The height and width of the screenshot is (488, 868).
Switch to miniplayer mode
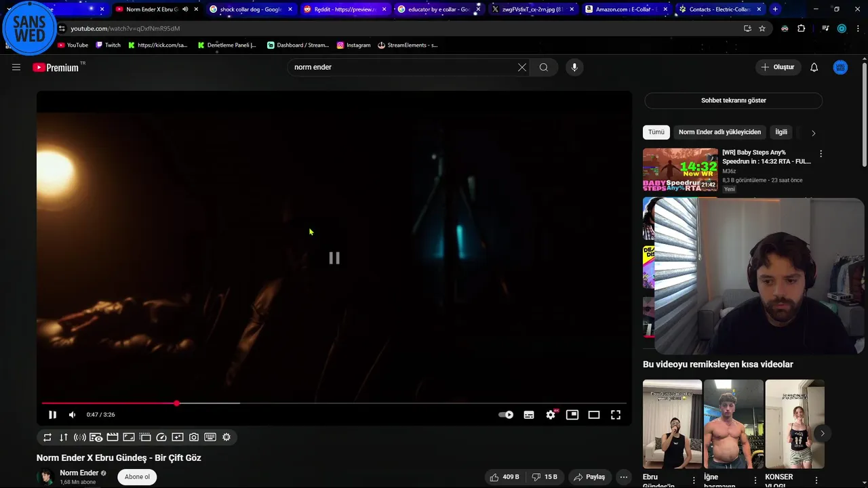[572, 415]
